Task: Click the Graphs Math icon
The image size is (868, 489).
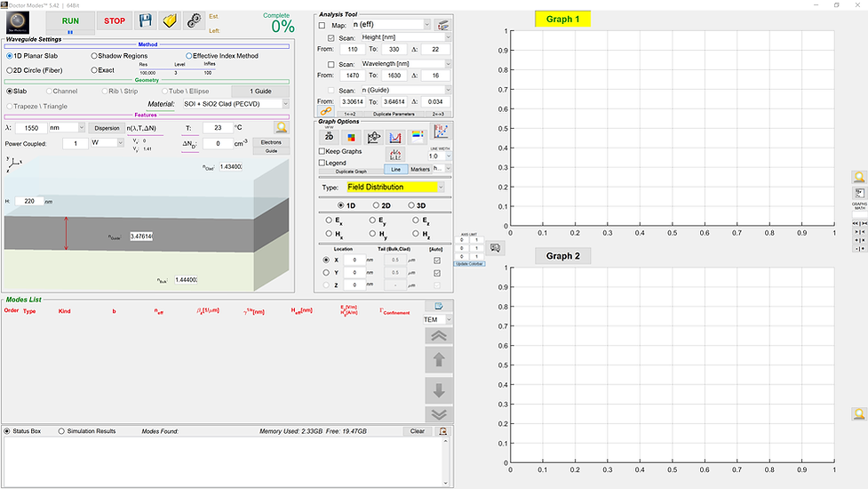Action: coord(859,193)
